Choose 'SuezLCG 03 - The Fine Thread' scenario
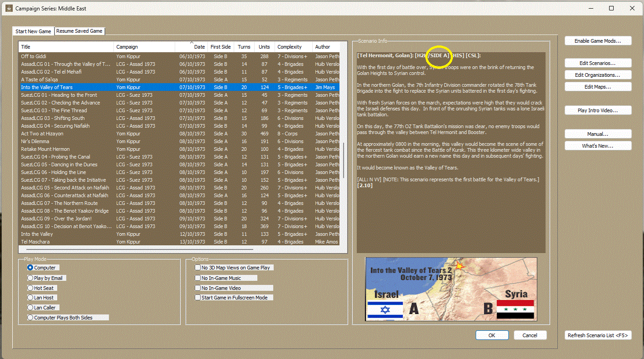 coord(179,110)
